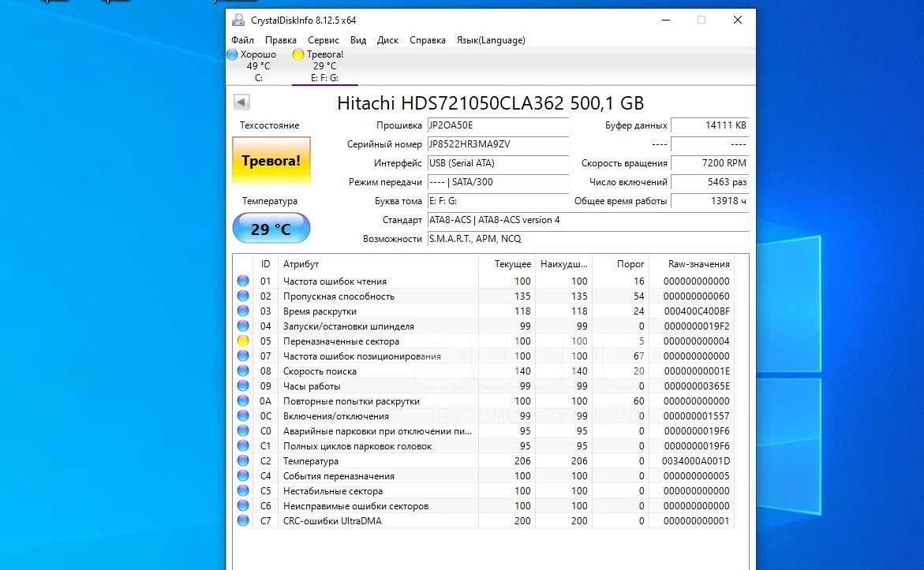Click the Порог column header
The width and height of the screenshot is (924, 570).
click(620, 264)
